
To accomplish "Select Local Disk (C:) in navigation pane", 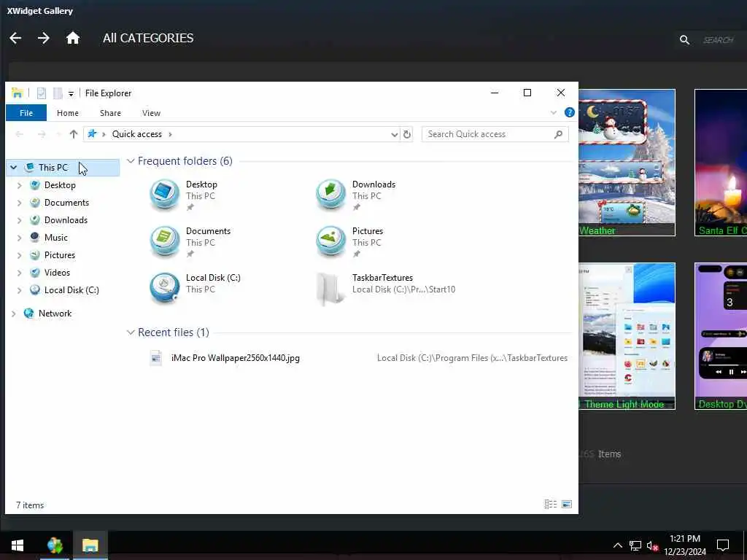I will tap(71, 290).
